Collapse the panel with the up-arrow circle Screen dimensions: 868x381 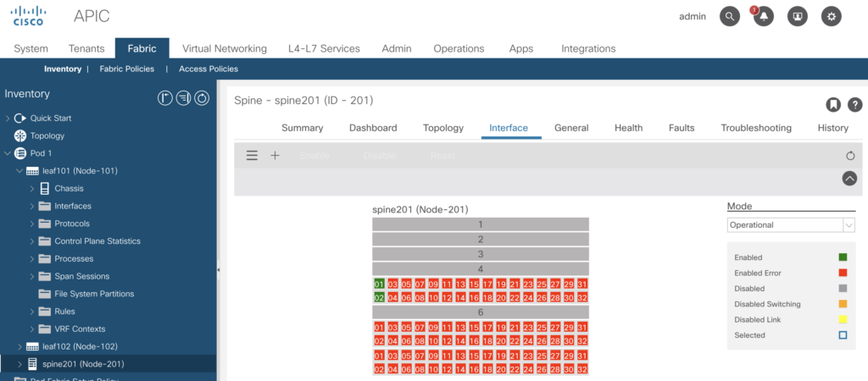849,178
